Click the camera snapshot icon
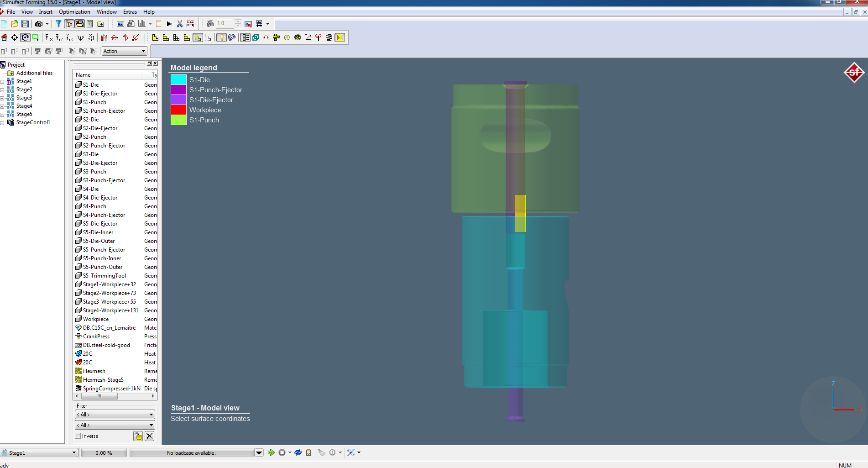The image size is (868, 468). [x=39, y=24]
